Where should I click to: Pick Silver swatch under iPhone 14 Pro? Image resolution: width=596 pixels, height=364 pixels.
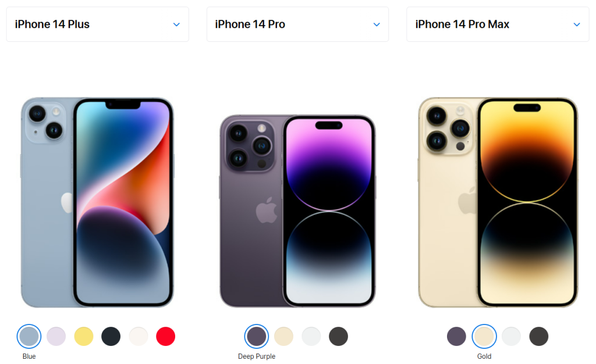(x=311, y=336)
